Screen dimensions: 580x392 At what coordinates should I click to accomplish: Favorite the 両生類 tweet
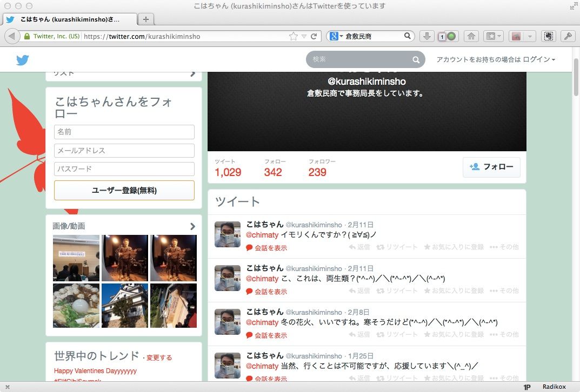[454, 291]
